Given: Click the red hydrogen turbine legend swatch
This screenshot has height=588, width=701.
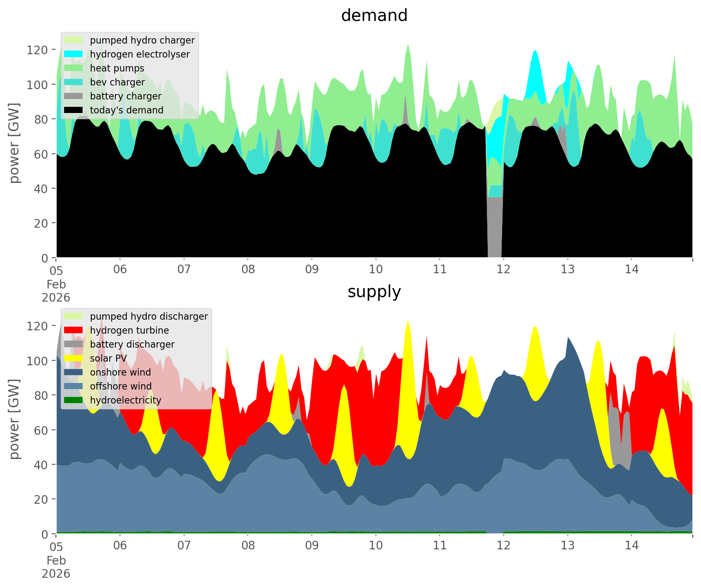Looking at the screenshot, I should tap(74, 330).
